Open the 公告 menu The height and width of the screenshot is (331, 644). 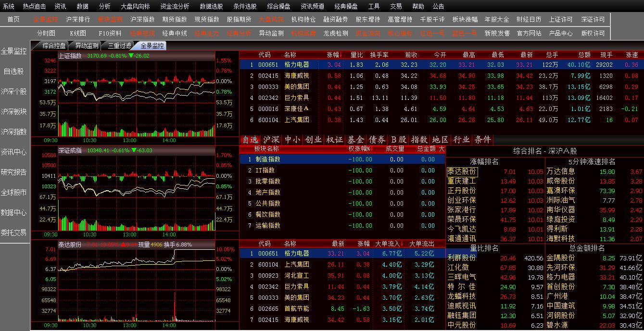coord(438,6)
